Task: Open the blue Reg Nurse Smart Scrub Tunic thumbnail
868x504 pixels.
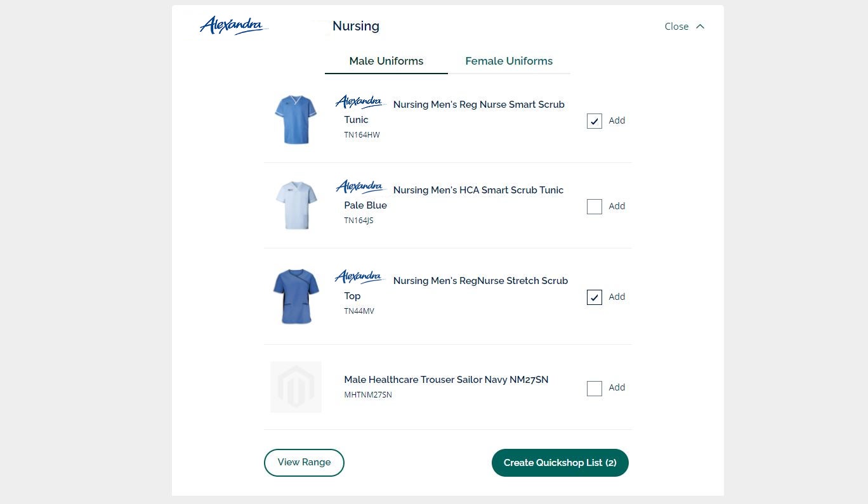Action: click(296, 120)
